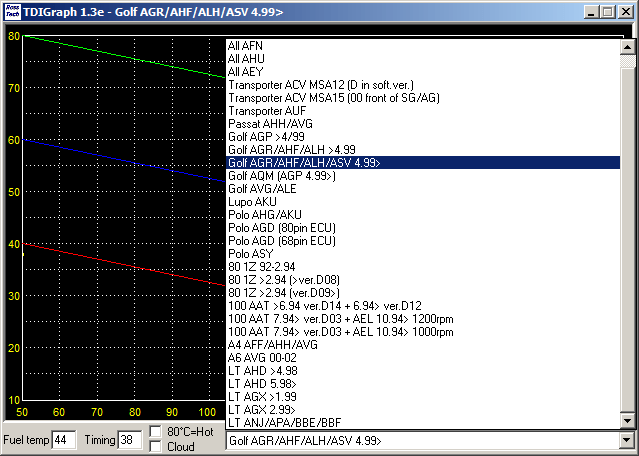Select 'Golf AQM (AGP 4.99>)' entry
Image resolution: width=639 pixels, height=456 pixels.
click(423, 176)
